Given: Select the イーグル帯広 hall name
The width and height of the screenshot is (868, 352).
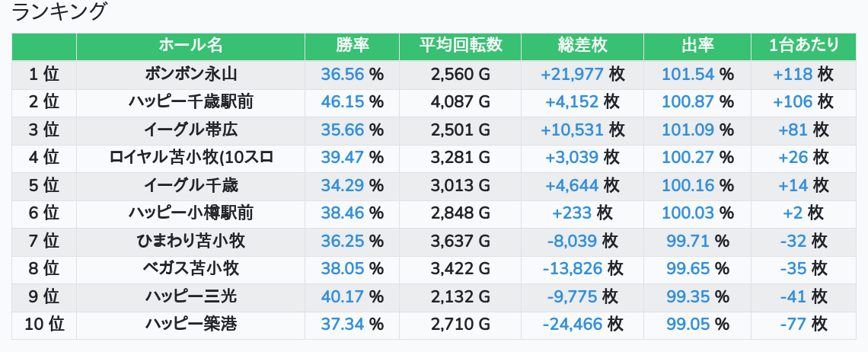Looking at the screenshot, I should point(191,130).
